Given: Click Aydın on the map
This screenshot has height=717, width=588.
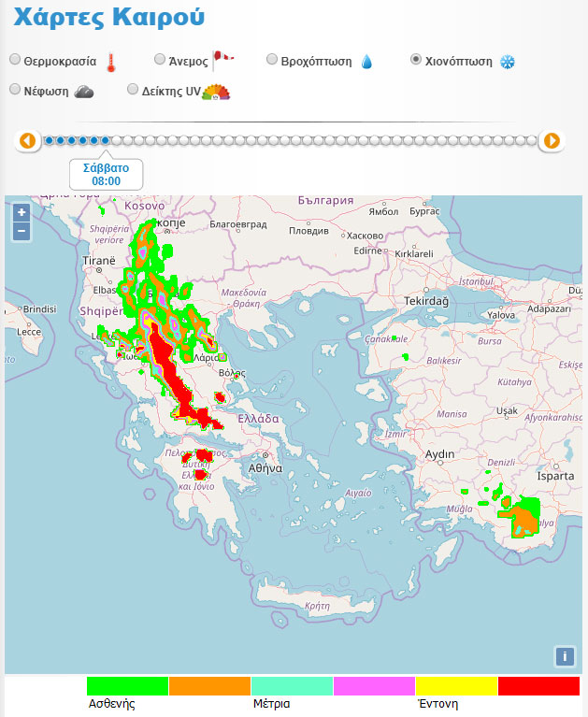Looking at the screenshot, I should click(x=440, y=454).
